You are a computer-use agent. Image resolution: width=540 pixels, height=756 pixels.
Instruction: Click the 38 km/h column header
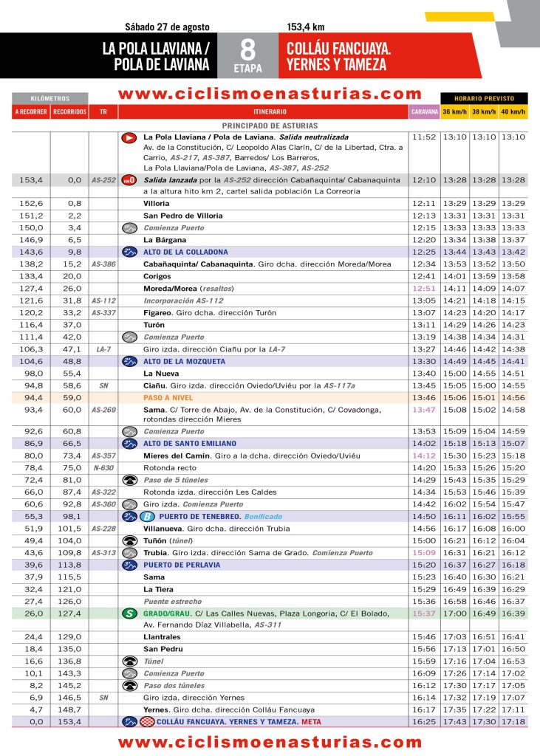(484, 112)
